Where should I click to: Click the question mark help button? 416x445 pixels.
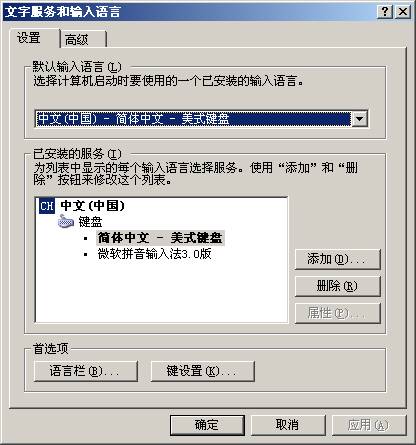coord(385,12)
